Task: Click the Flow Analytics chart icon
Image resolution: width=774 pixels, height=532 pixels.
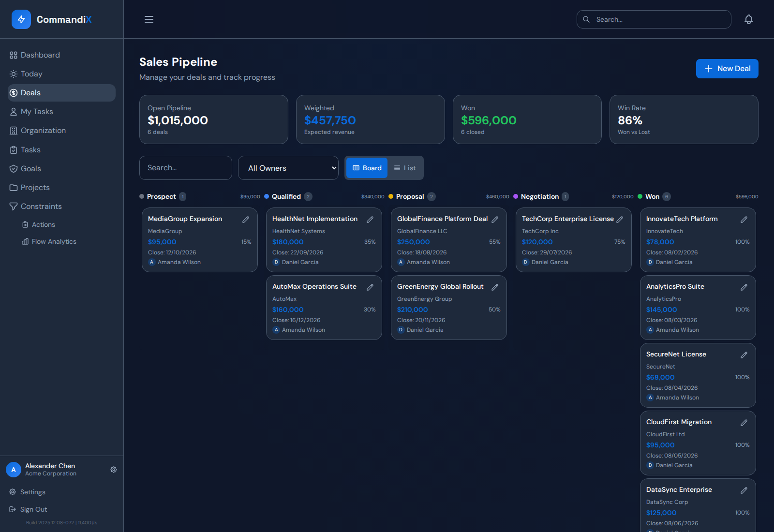Action: [x=25, y=241]
